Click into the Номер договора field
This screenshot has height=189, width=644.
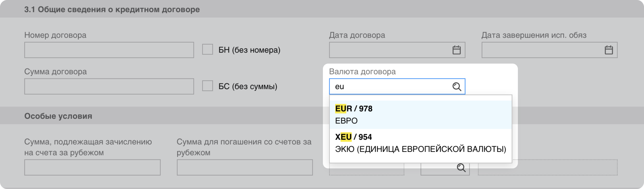109,50
